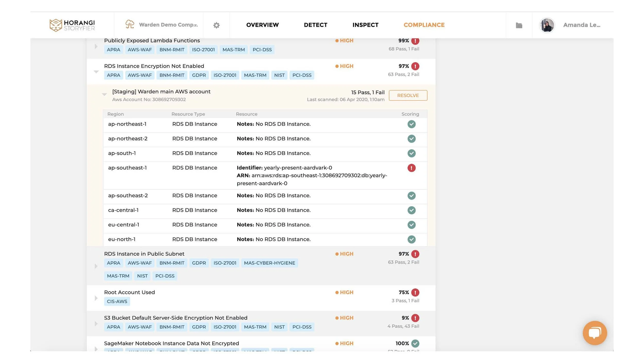Collapse RDS Instance Encryption Not Enabled rule
The width and height of the screenshot is (644, 362).
(x=96, y=72)
